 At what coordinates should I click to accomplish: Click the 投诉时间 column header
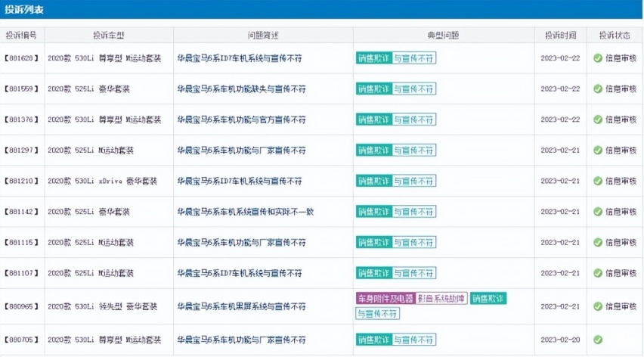[x=561, y=36]
